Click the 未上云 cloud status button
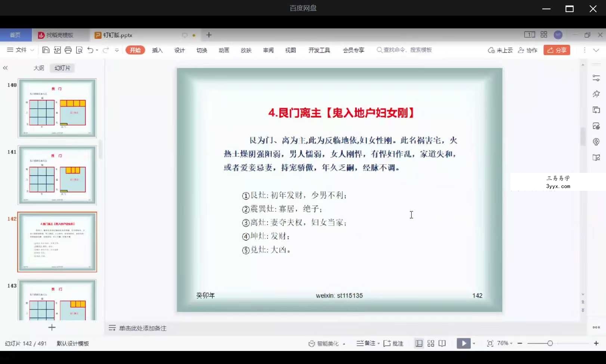Image resolution: width=606 pixels, height=364 pixels. (500, 50)
